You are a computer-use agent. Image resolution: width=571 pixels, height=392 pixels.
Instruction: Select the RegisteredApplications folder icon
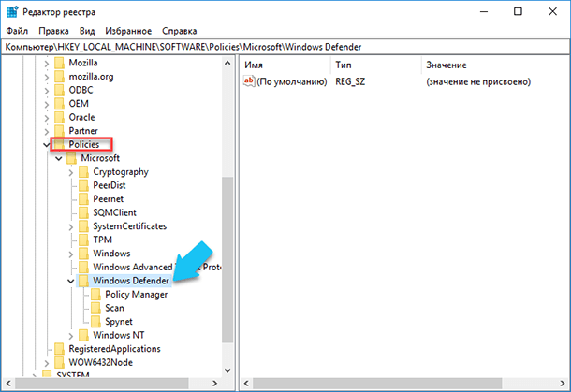59,349
